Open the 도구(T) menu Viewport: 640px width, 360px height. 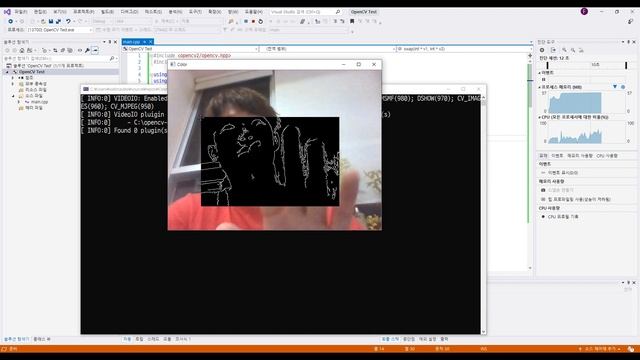195,12
